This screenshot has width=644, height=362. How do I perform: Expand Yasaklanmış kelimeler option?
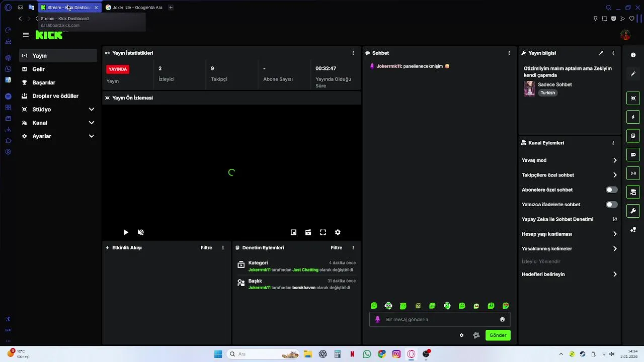click(569, 249)
